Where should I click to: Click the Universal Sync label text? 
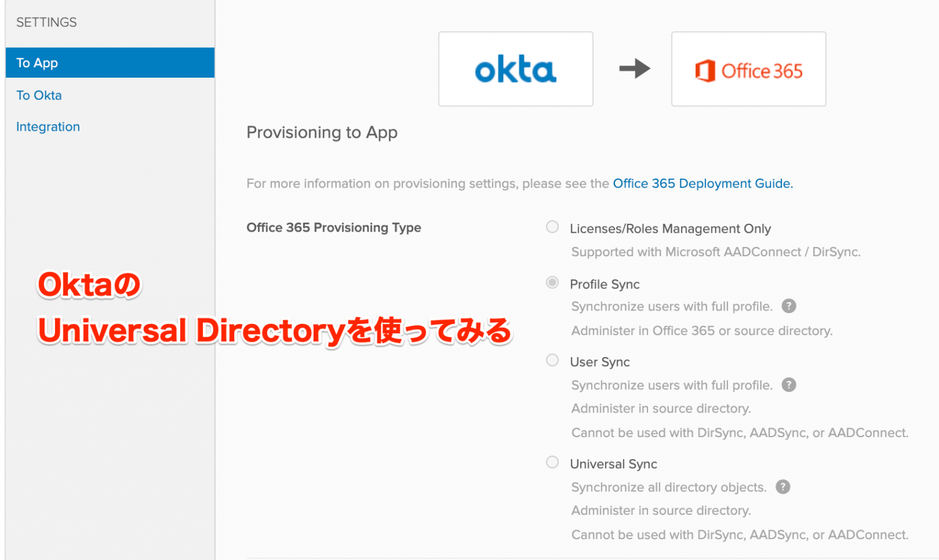(x=613, y=463)
